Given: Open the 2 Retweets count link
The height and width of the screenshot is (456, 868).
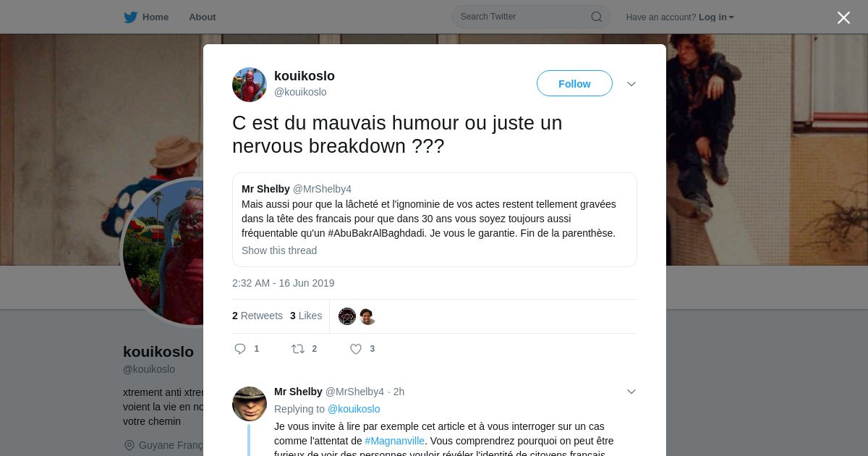Looking at the screenshot, I should click(x=258, y=316).
